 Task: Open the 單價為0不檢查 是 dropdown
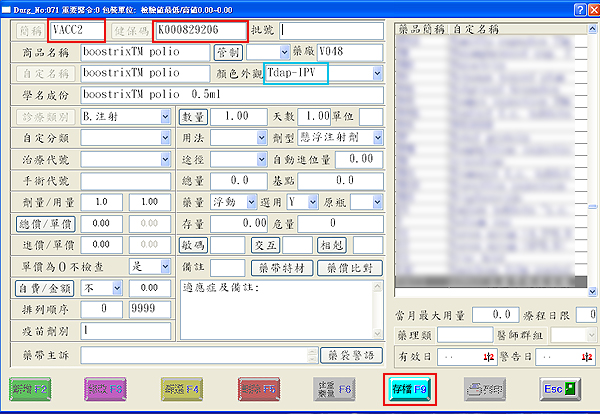(x=165, y=268)
